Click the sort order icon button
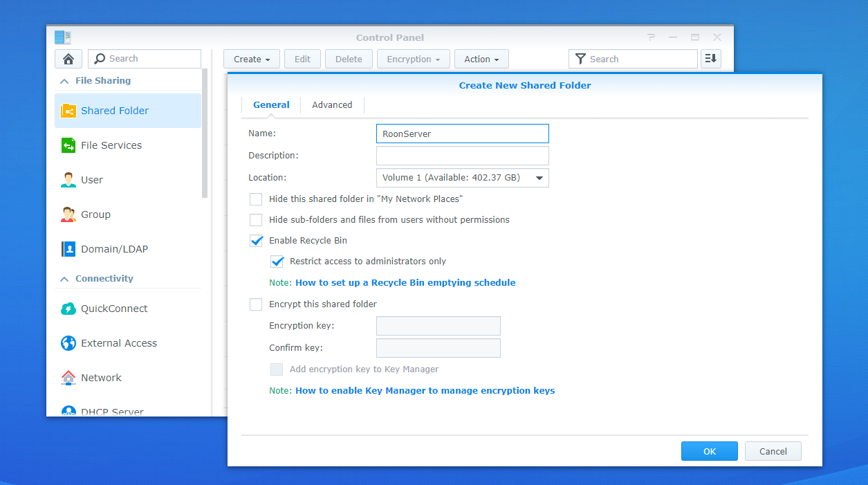868x485 pixels. 710,59
